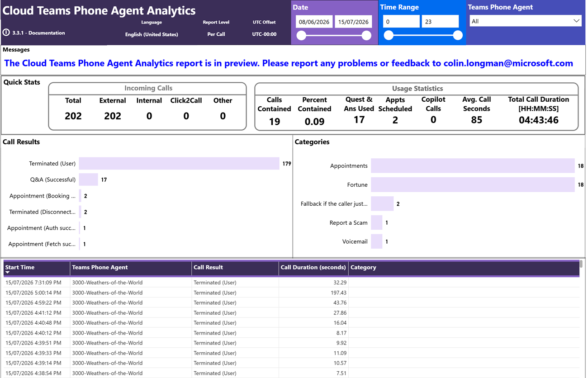Click the Calls Contained value 19
Screen dimensions: 588x378
[274, 122]
